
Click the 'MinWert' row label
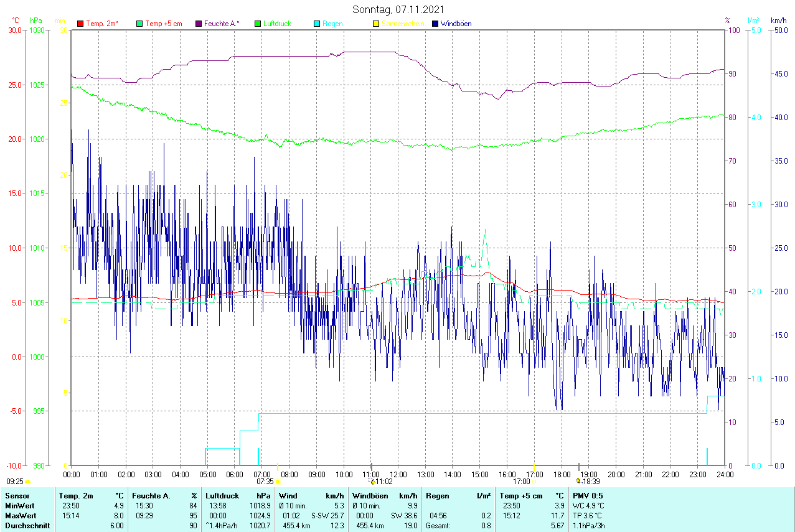(x=19, y=506)
